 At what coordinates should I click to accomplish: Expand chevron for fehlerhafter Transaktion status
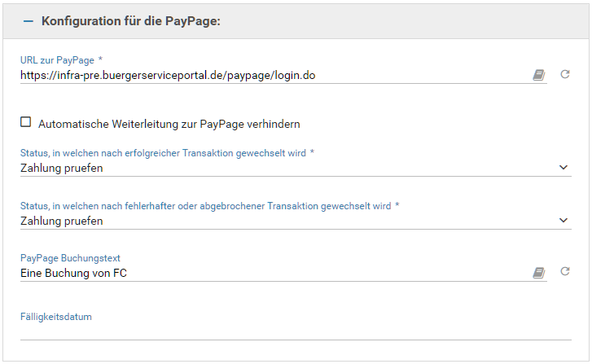click(564, 220)
